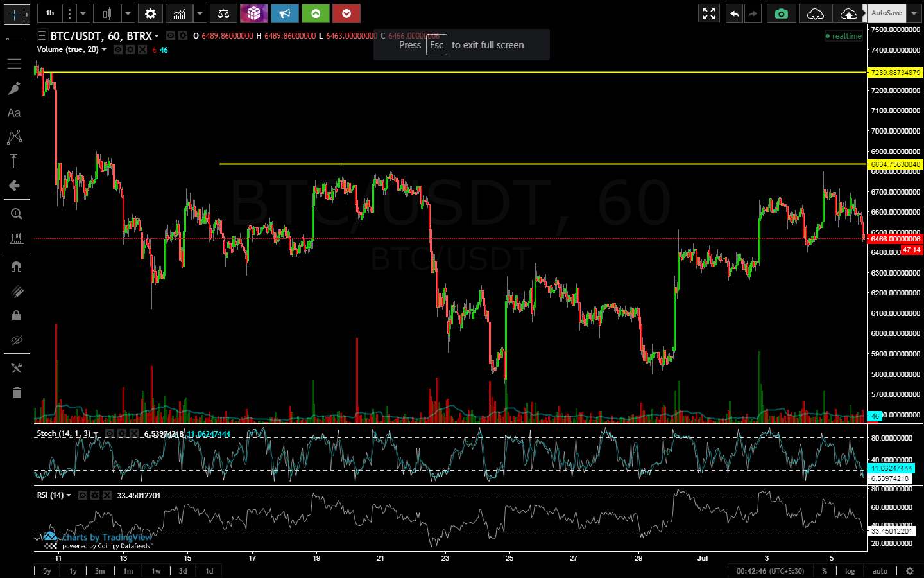924x578 pixels.
Task: Open the candlestick chart style button
Action: tap(107, 13)
